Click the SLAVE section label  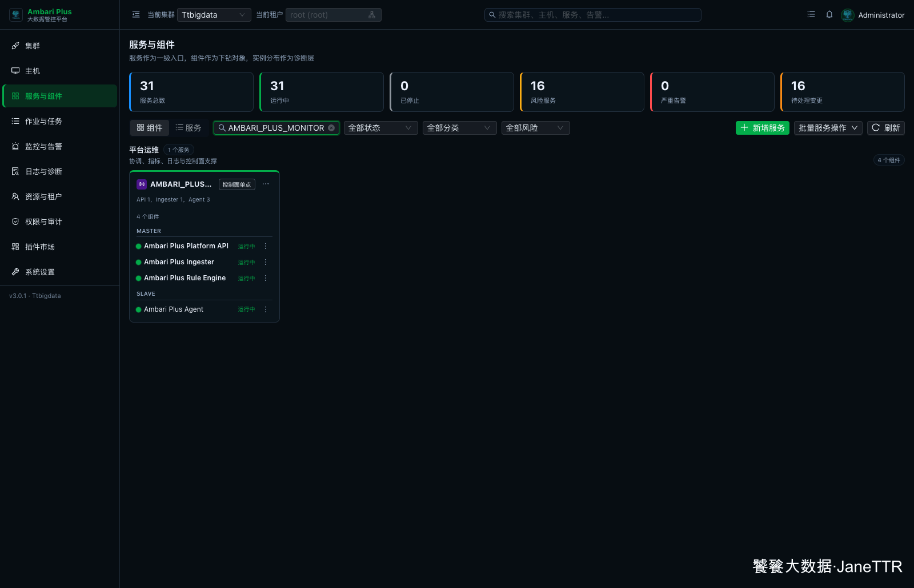146,294
